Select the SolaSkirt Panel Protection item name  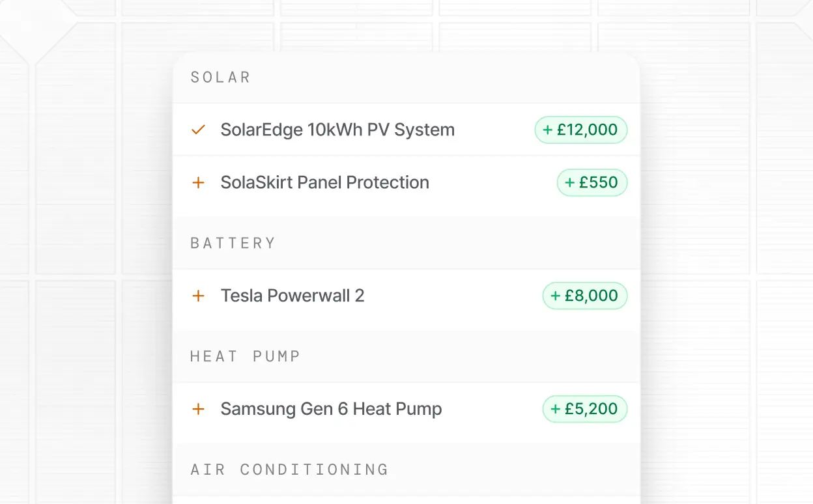pyautogui.click(x=324, y=182)
